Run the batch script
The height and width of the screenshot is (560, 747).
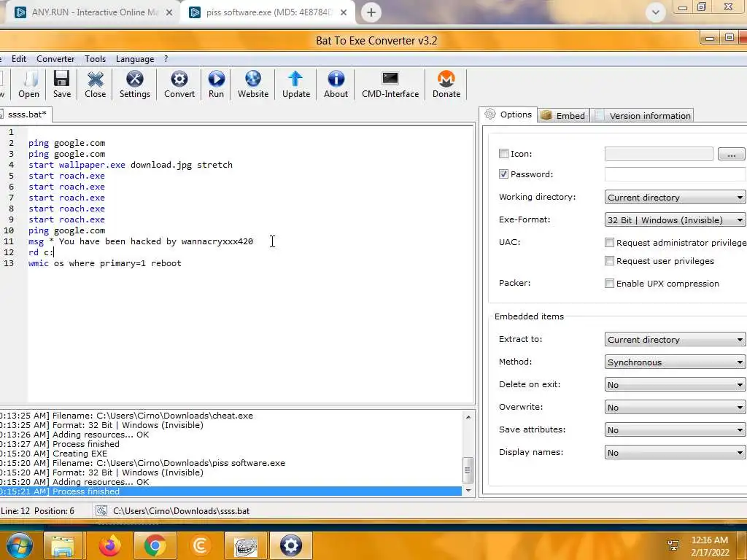click(216, 85)
